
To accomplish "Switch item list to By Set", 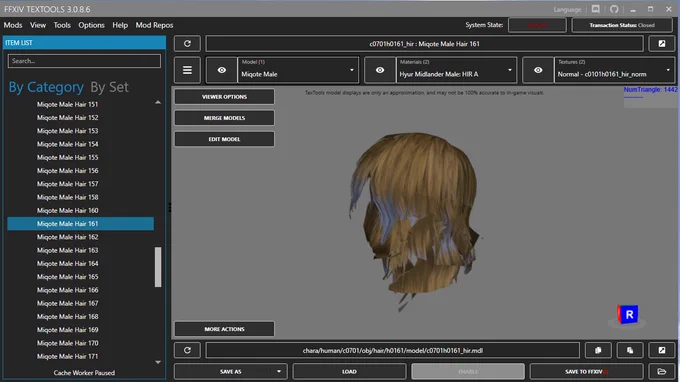I will (109, 87).
